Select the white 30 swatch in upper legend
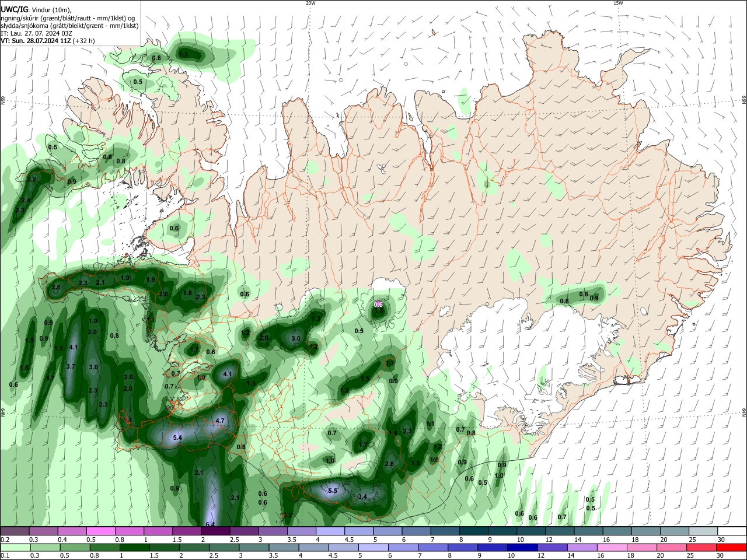Screen dimensions: 747x560 click(731, 531)
